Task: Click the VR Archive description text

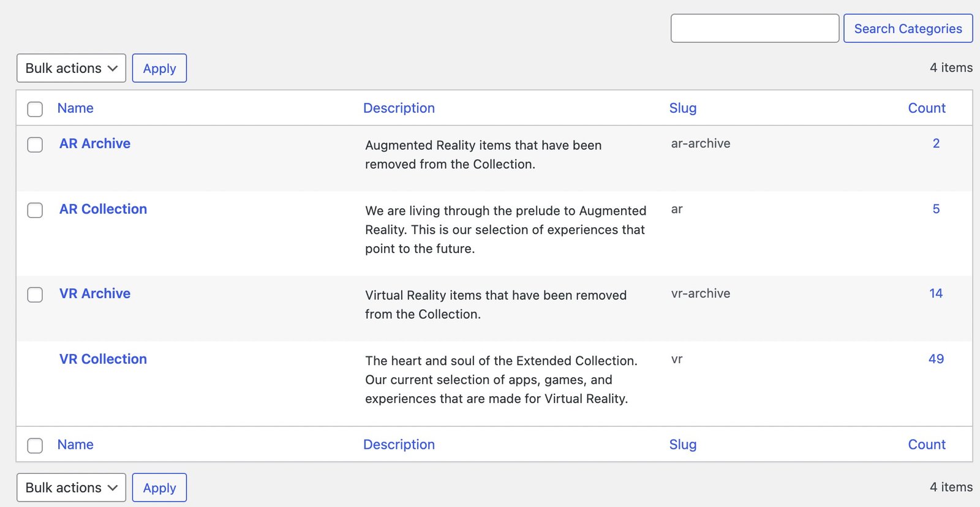Action: [496, 304]
